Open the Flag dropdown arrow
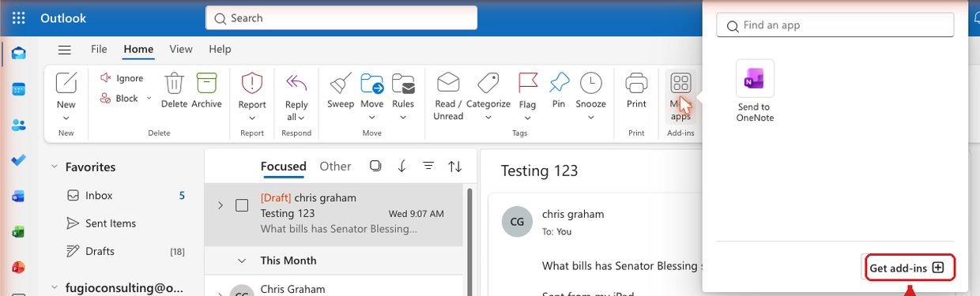Viewport: 980px width, 296px height. [x=527, y=118]
